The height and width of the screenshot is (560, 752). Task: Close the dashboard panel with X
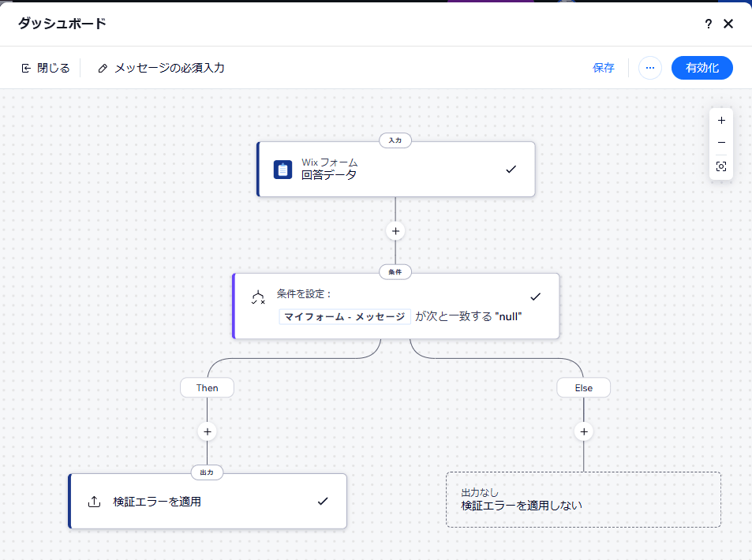728,24
